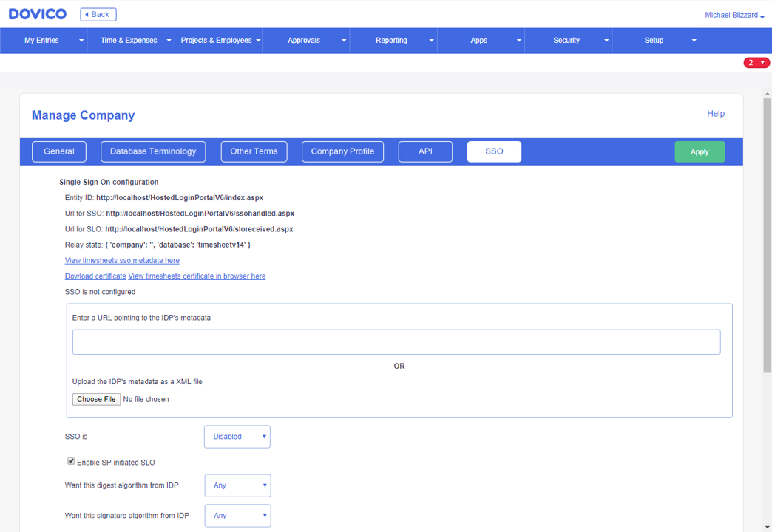The image size is (772, 532).
Task: Click the DOVICO logo
Action: (37, 13)
